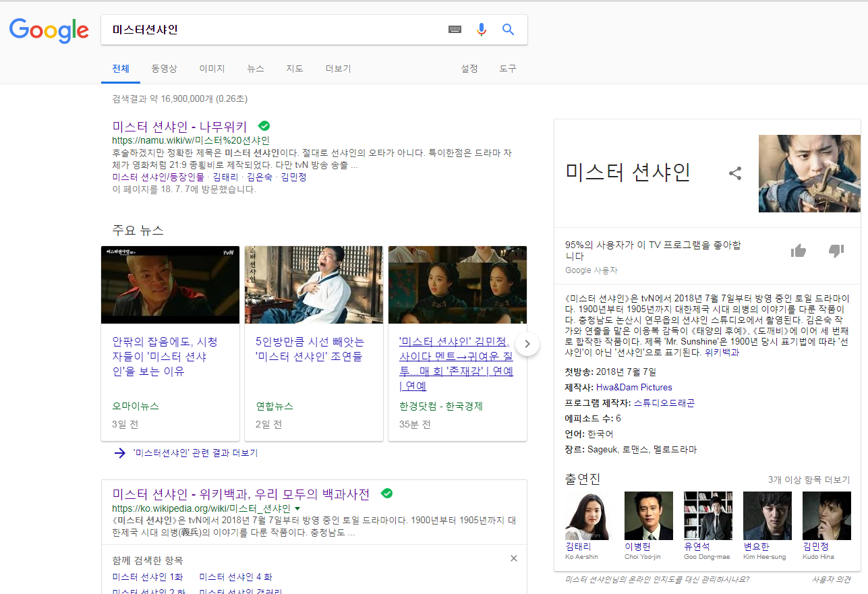
Task: Open the 설정 menu
Action: pos(469,69)
